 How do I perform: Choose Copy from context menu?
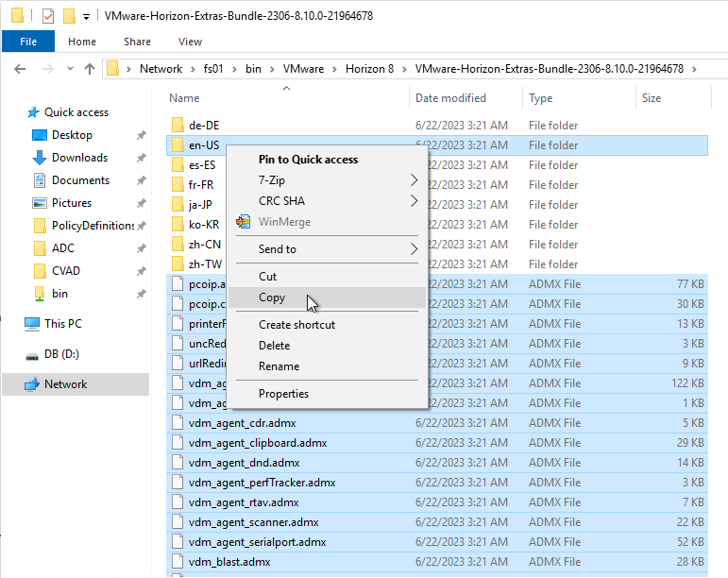click(327, 297)
